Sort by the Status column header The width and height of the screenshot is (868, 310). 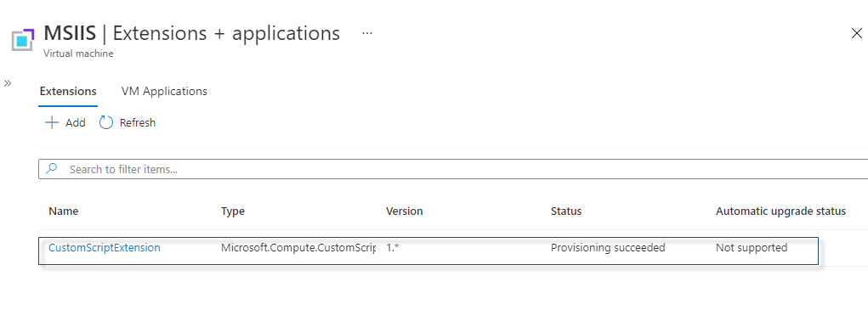pyautogui.click(x=566, y=211)
